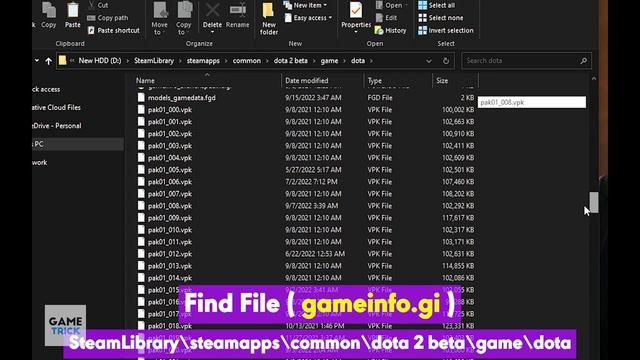This screenshot has height=360, width=640.
Task: Refresh the dota folder
Action: 446,61
